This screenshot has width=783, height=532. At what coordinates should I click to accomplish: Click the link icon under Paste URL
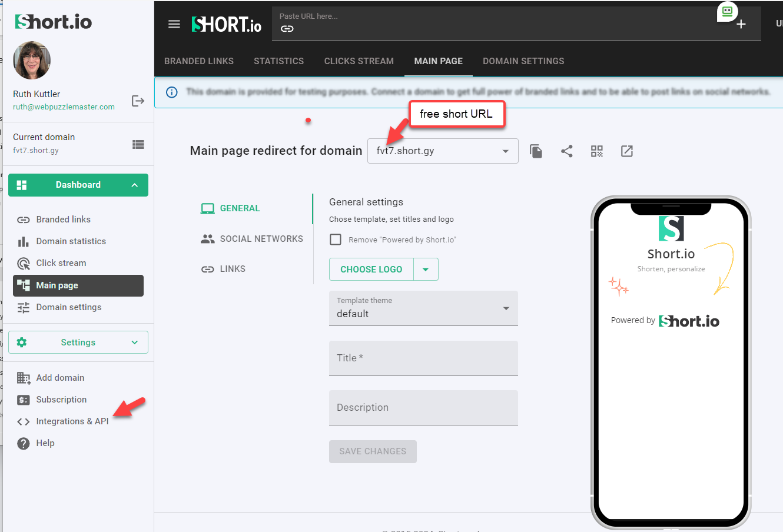coord(287,29)
